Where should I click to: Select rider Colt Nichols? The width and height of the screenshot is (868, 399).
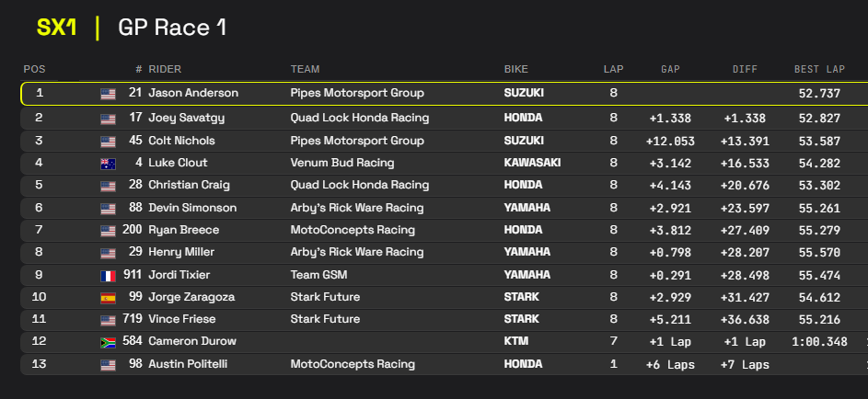pyautogui.click(x=181, y=141)
